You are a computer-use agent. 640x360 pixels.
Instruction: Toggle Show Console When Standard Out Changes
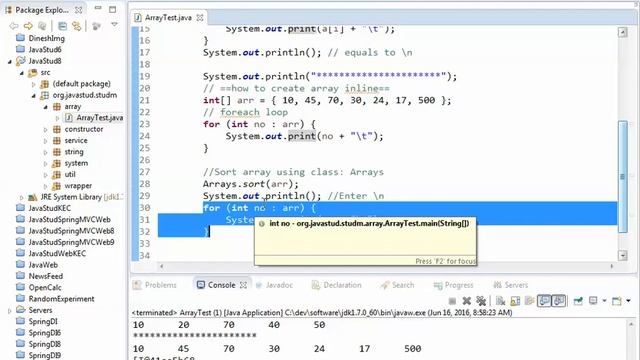544,301
